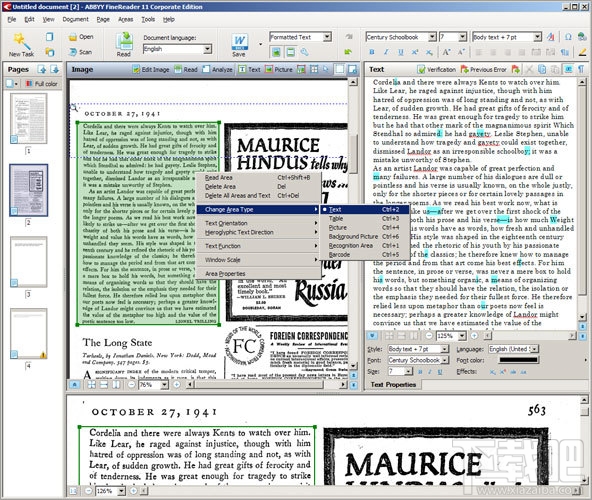The width and height of the screenshot is (592, 500).
Task: Click Verification in the Text pane
Action: coord(437,69)
